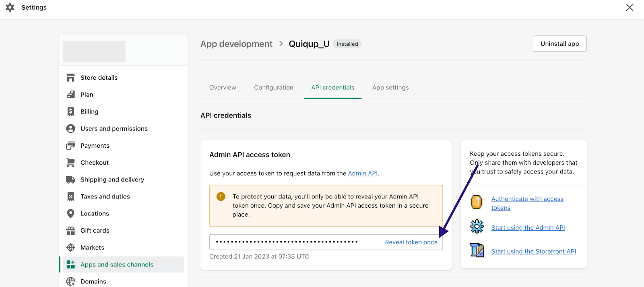
Task: Click the icon beside Storefront API link
Action: (477, 250)
